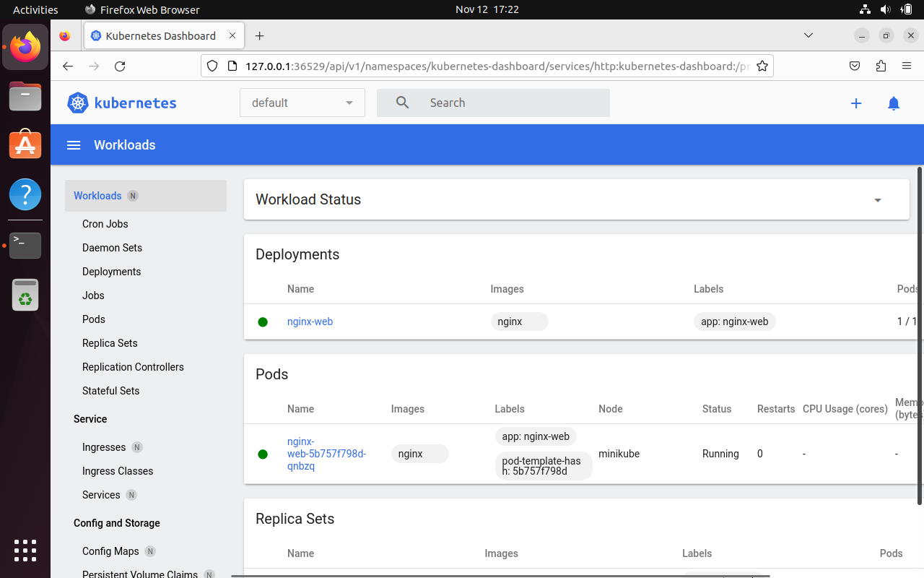Select Config Maps in the sidebar
The height and width of the screenshot is (578, 924).
click(110, 551)
